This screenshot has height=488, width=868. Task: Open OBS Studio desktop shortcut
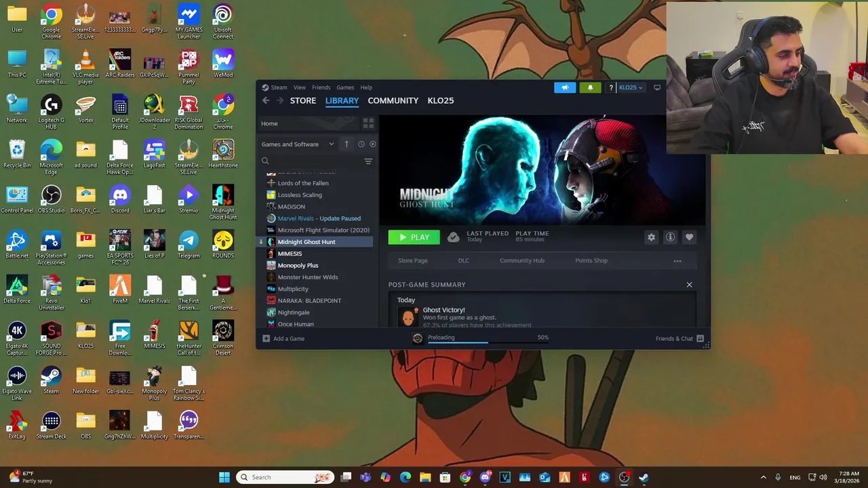[51, 199]
